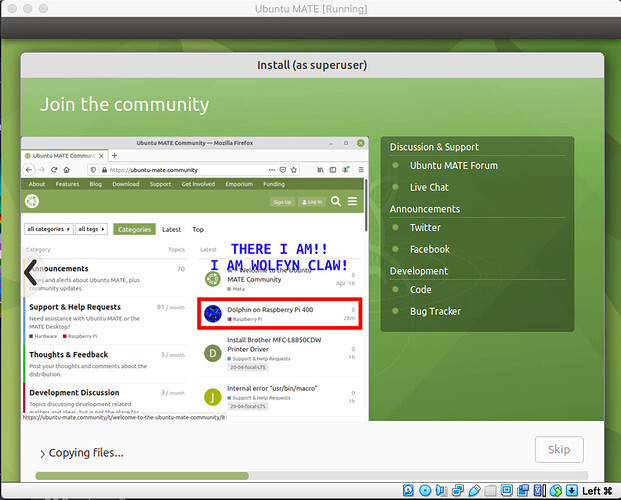Image resolution: width=621 pixels, height=500 pixels.
Task: Click the Ubuntu MATE community logo
Action: tap(32, 201)
